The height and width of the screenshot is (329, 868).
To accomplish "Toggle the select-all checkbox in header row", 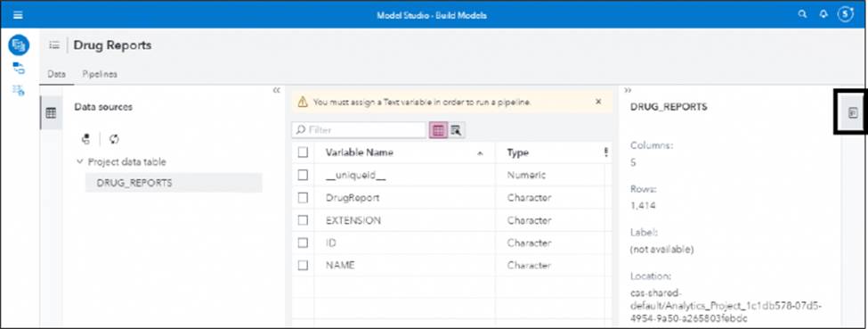I will tap(303, 152).
